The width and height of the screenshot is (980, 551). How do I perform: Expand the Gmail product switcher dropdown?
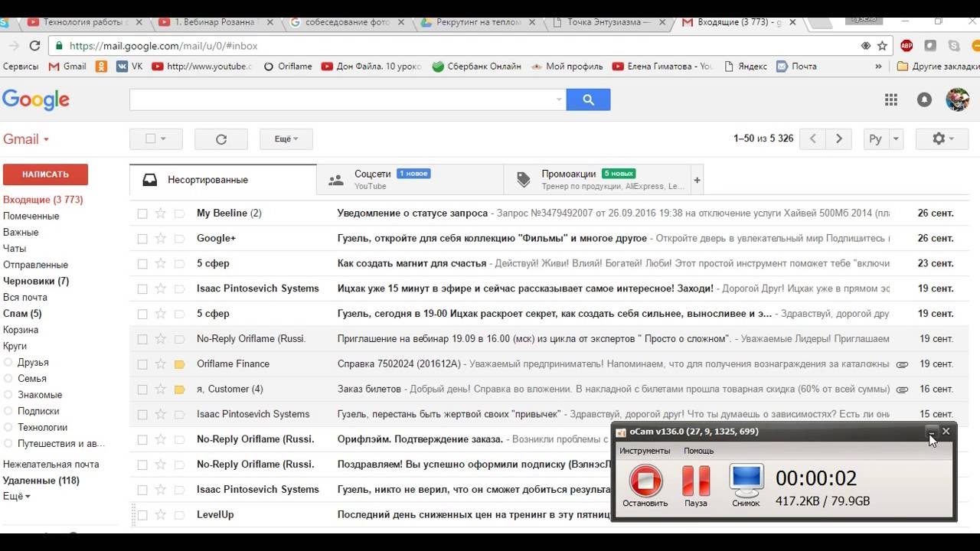click(26, 139)
